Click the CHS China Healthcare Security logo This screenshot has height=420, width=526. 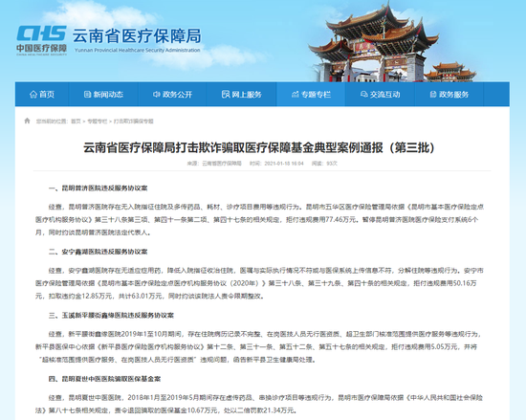pos(41,40)
